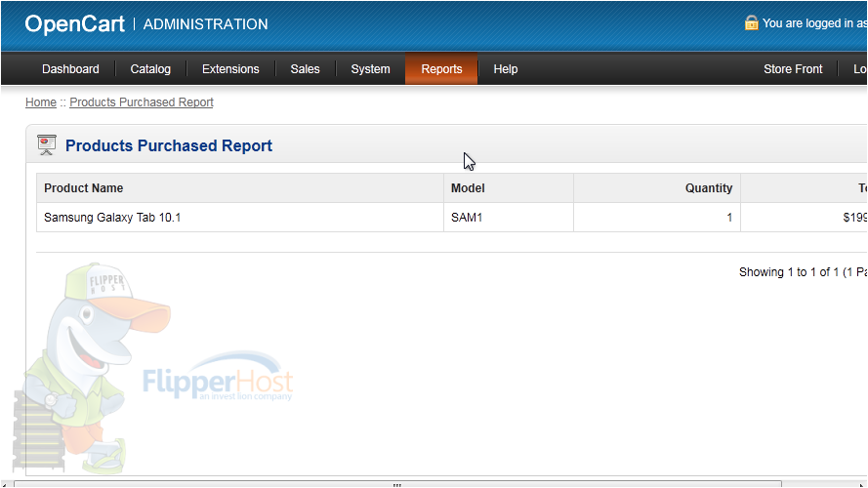Screen dimensions: 868x488
Task: Open the Sales menu
Action: (x=305, y=69)
